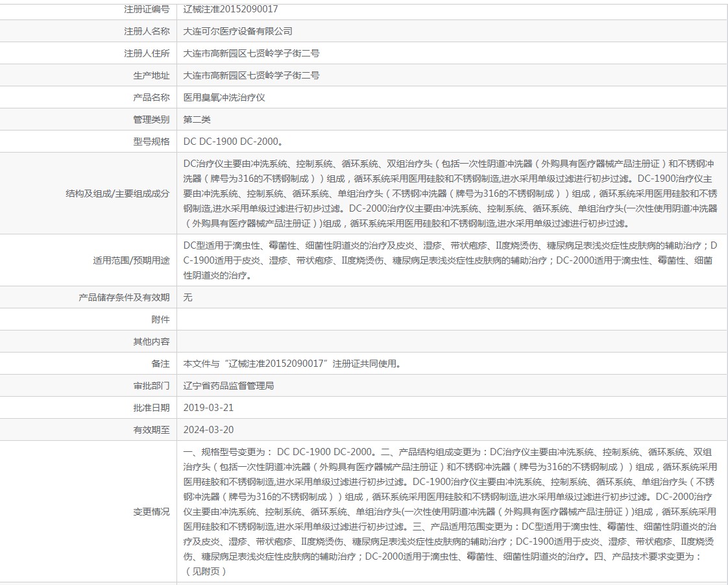Click the 审批部门 label
This screenshot has width=728, height=585.
[x=151, y=386]
